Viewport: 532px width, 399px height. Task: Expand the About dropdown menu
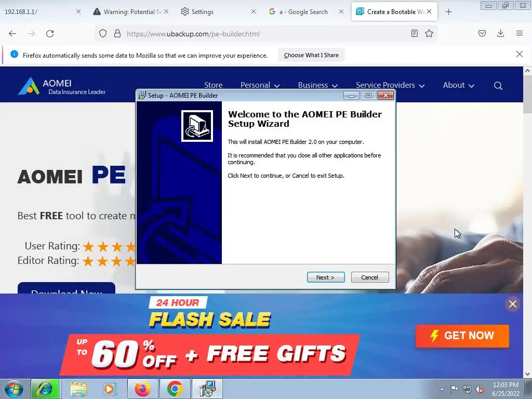coord(458,85)
